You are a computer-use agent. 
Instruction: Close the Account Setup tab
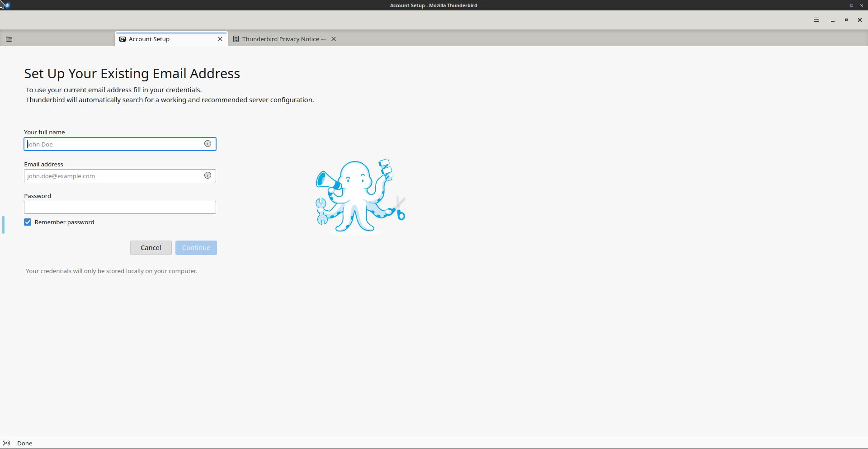coord(220,39)
